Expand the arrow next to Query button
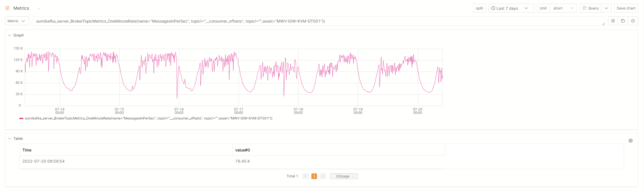The image size is (644, 191). [606, 8]
